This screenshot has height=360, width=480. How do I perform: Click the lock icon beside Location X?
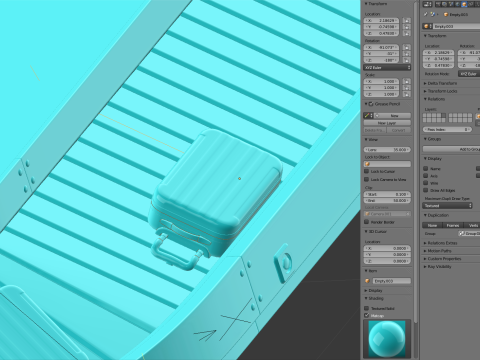click(406, 20)
